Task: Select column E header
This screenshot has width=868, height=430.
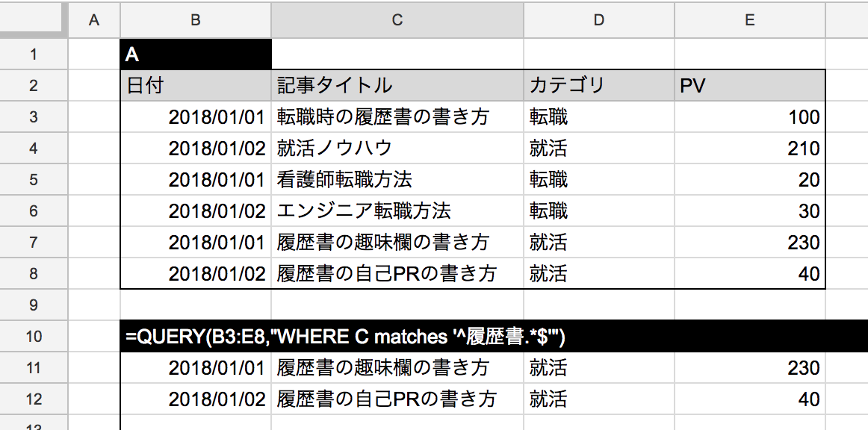Action: point(749,21)
